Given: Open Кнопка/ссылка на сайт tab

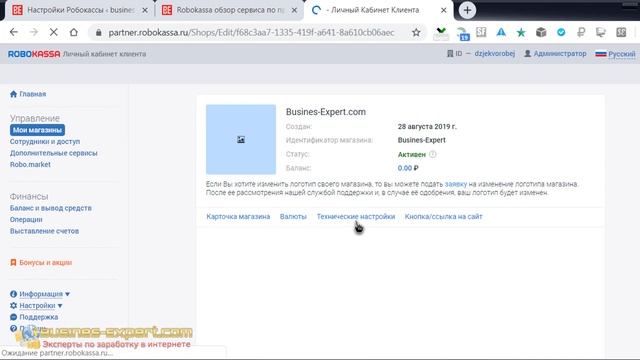Looking at the screenshot, I should [444, 217].
